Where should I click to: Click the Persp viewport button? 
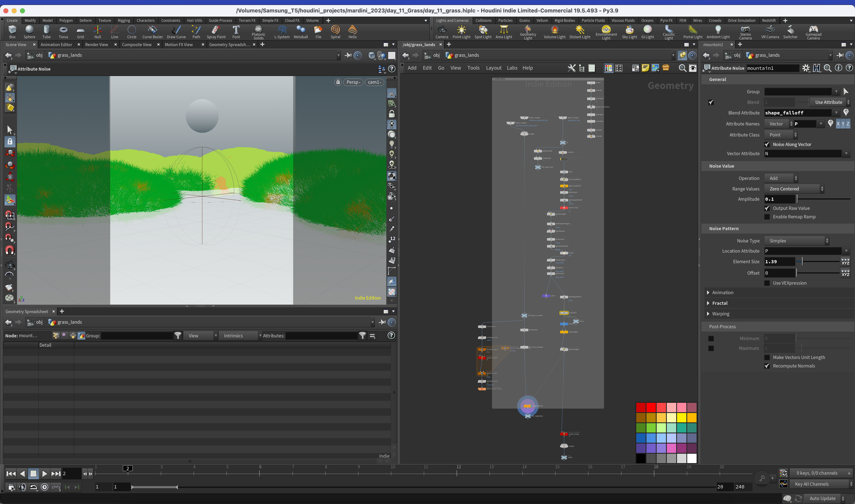coord(353,82)
